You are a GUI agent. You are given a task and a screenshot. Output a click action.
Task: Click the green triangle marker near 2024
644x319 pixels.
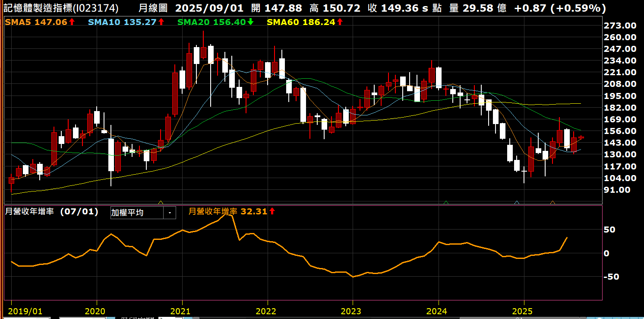click(446, 202)
